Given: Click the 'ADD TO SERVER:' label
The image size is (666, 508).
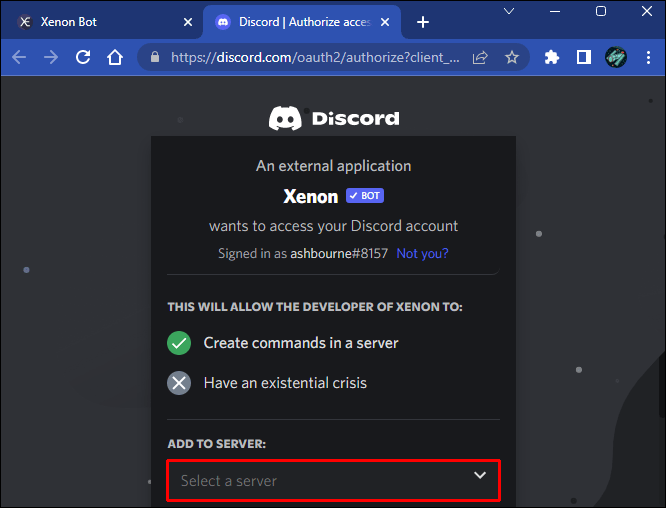Looking at the screenshot, I should pyautogui.click(x=217, y=444).
